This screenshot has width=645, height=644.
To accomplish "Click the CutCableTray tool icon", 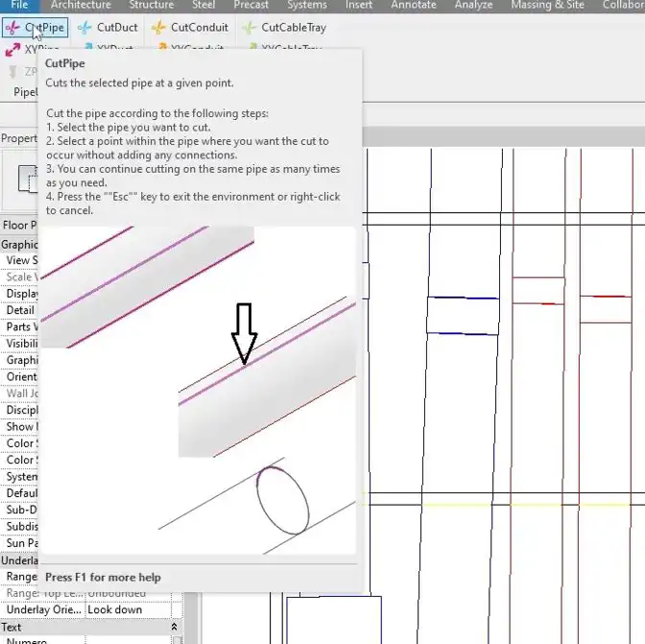I will coord(249,28).
